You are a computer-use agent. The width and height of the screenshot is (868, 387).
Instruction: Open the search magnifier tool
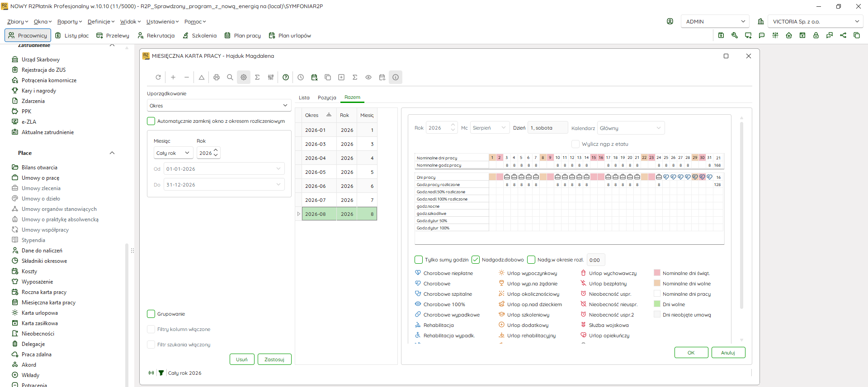[x=230, y=77]
